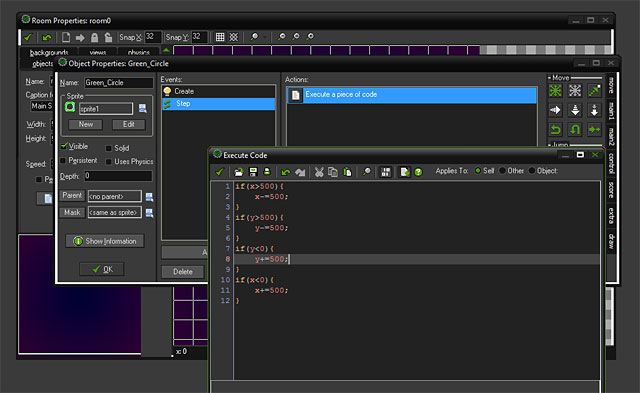Select Set Gravity down-arrow action icon

pos(575,110)
